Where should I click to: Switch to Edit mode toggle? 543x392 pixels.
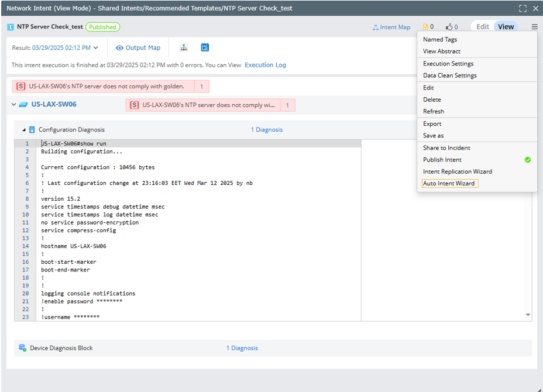coord(483,27)
